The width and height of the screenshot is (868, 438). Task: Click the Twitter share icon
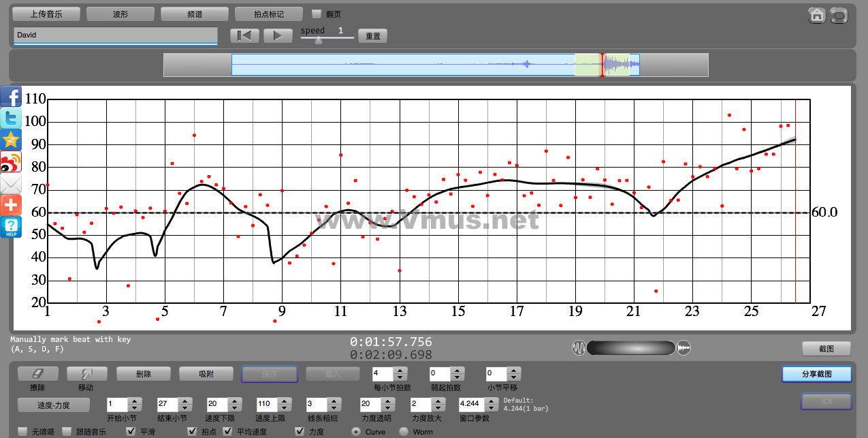click(x=11, y=119)
